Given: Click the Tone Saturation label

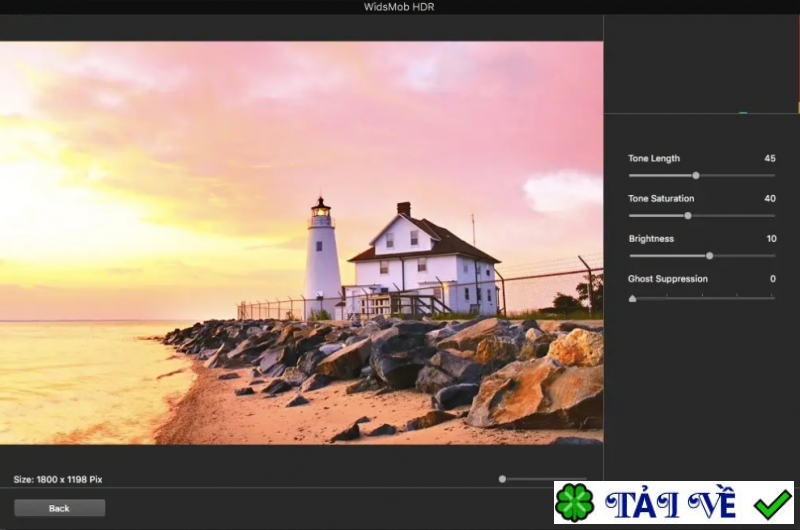Looking at the screenshot, I should coord(661,199).
